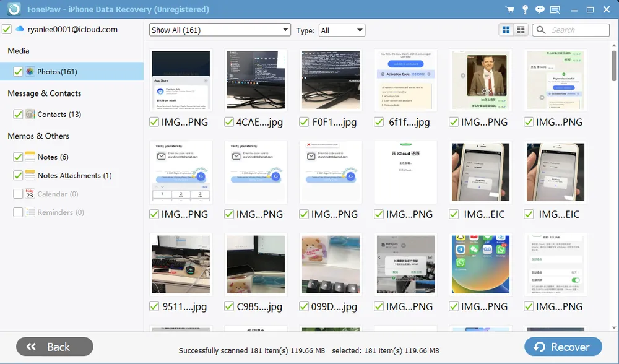Open the 4CAE....jpg monitor thumbnail

pos(256,80)
